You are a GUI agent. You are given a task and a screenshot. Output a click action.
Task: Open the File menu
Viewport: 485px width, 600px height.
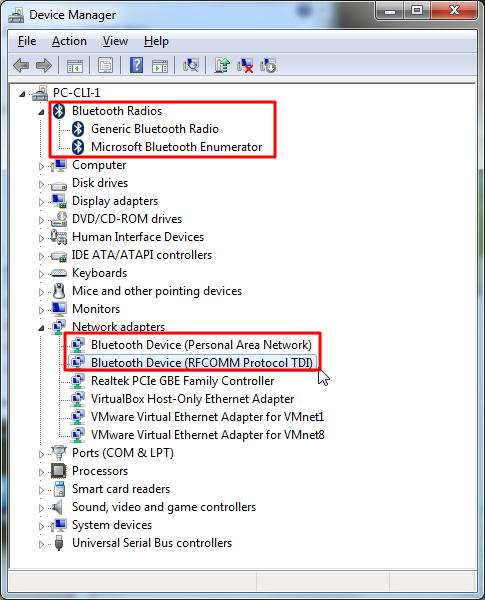(x=27, y=41)
